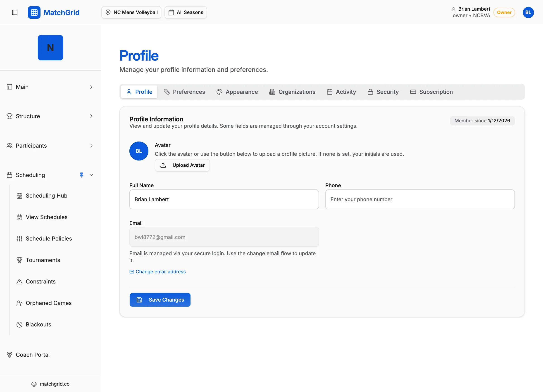
Task: Click the BL avatar circle to upload picture
Action: pos(139,151)
